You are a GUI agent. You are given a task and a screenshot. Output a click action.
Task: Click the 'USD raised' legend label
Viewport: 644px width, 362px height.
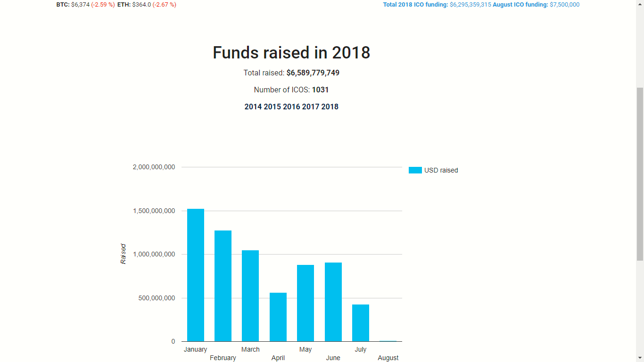pos(441,170)
